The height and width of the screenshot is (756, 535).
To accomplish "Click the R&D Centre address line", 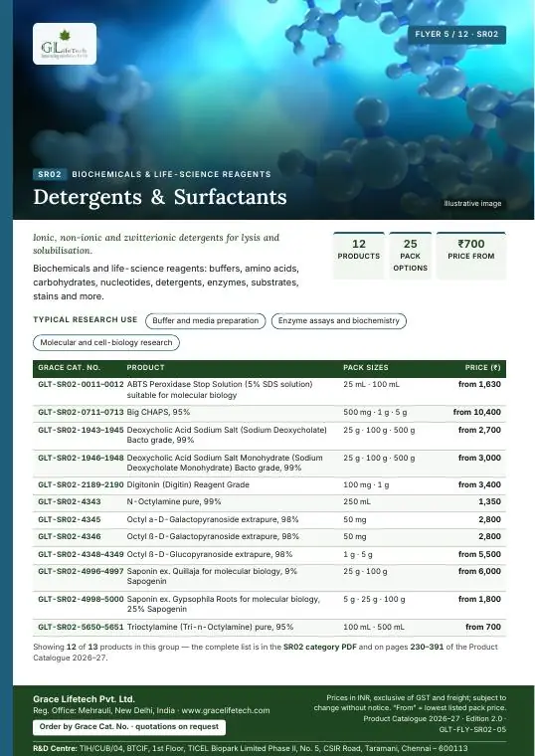I will click(251, 748).
